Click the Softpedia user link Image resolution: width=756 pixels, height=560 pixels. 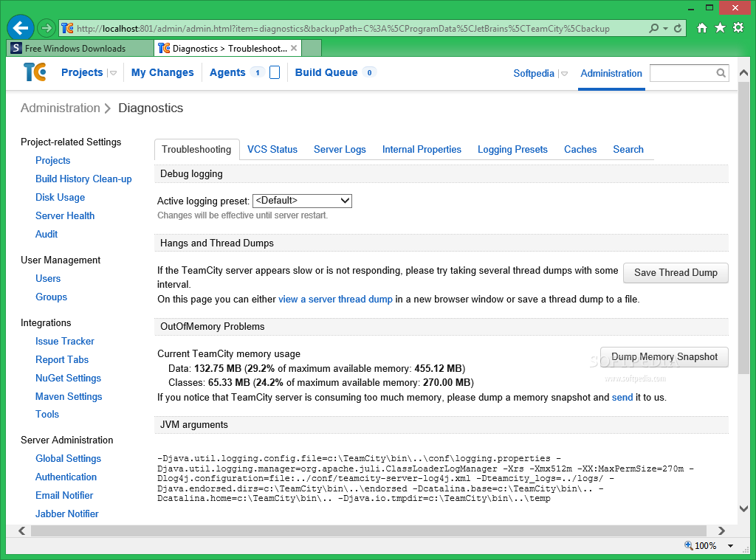534,73
